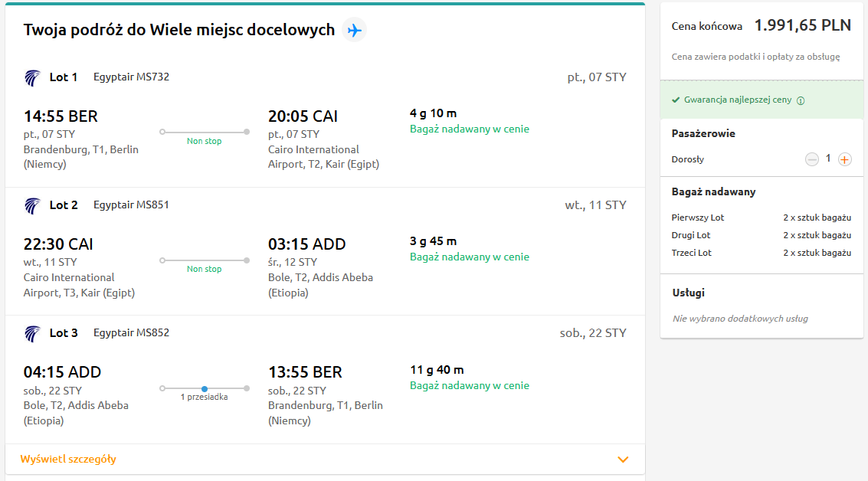
Task: Click the Egyptair logo for Lot 3
Action: point(32,334)
